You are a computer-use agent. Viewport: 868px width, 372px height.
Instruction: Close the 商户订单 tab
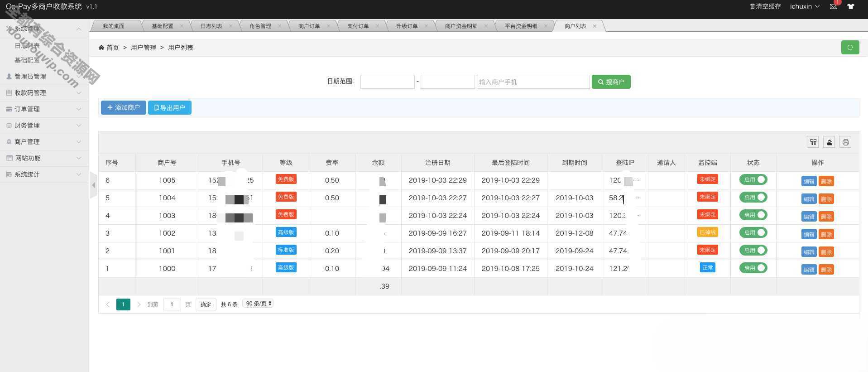[x=328, y=26]
